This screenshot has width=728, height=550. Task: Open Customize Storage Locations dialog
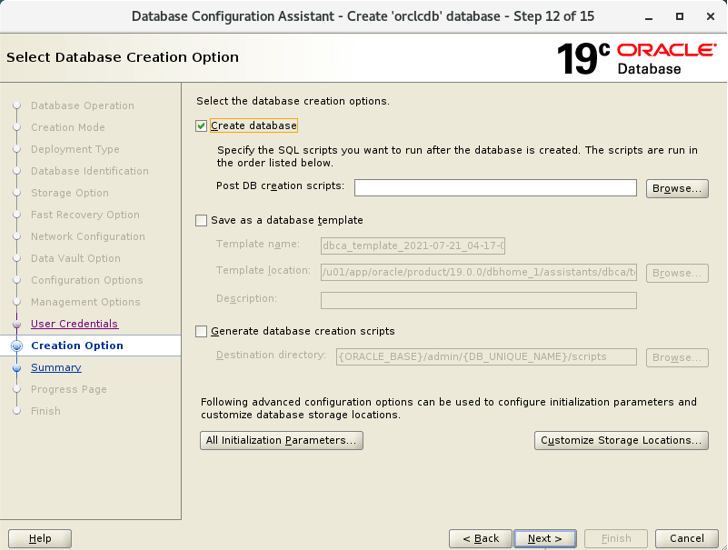(x=621, y=440)
